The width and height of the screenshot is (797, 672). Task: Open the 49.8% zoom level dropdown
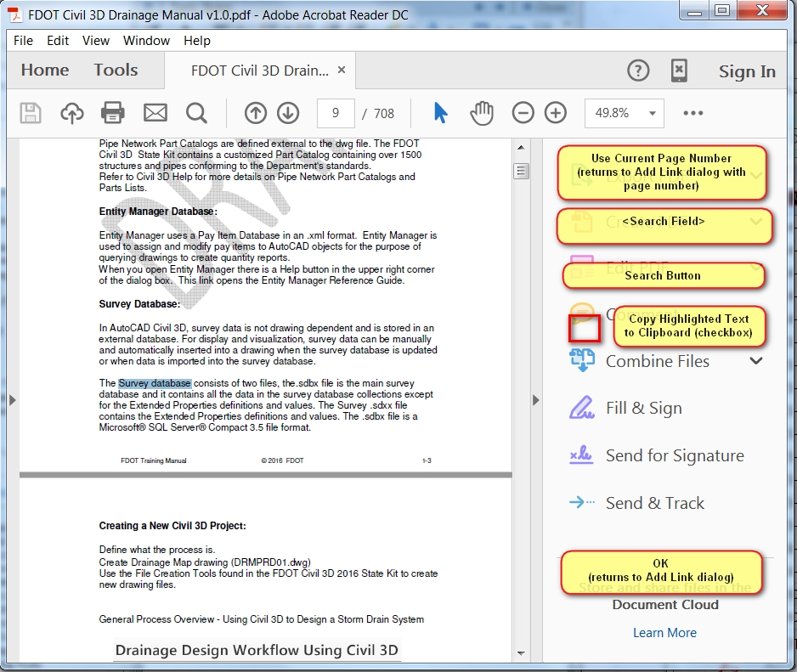tap(624, 113)
